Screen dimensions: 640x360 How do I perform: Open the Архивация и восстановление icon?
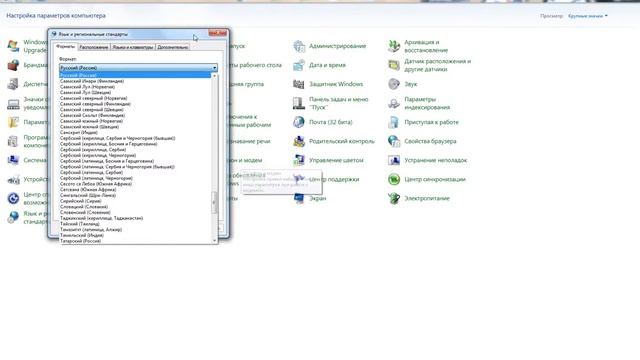coord(394,46)
